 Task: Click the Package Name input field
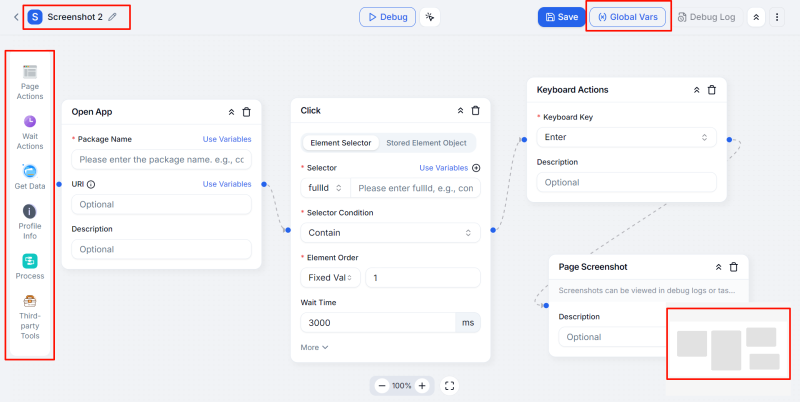[x=161, y=159]
